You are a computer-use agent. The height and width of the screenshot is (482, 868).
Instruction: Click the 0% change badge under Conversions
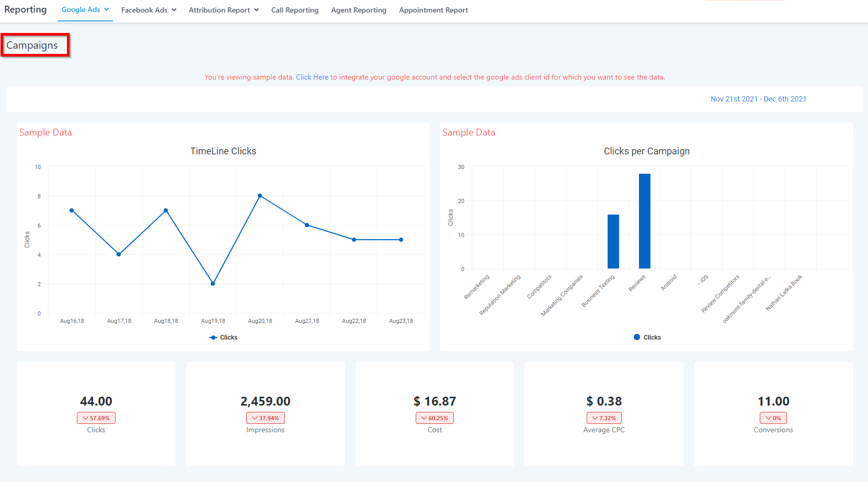pyautogui.click(x=773, y=418)
